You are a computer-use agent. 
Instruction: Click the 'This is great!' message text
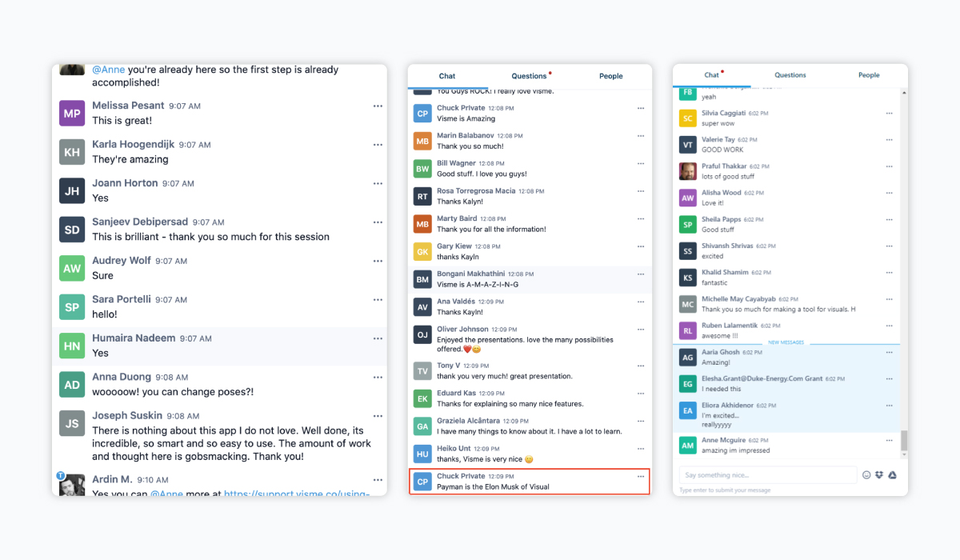click(122, 121)
